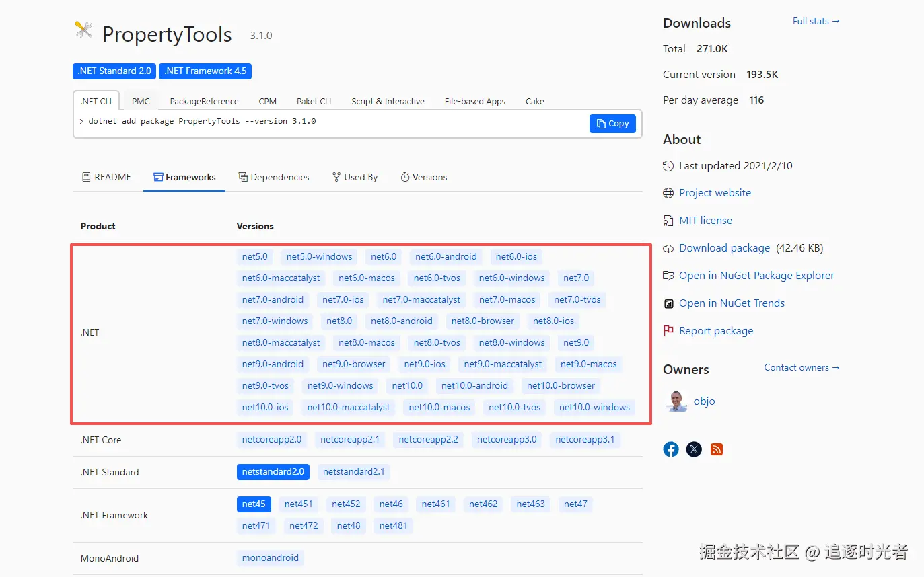Open the Frameworks tab
The height and width of the screenshot is (577, 924).
[x=184, y=177]
